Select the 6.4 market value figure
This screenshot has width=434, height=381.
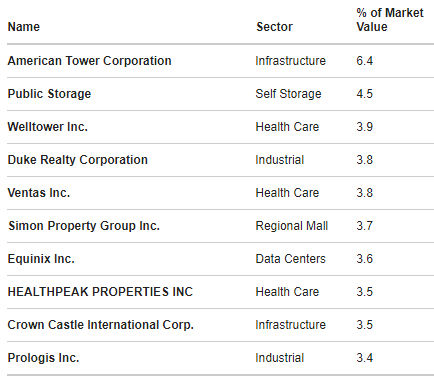(364, 61)
